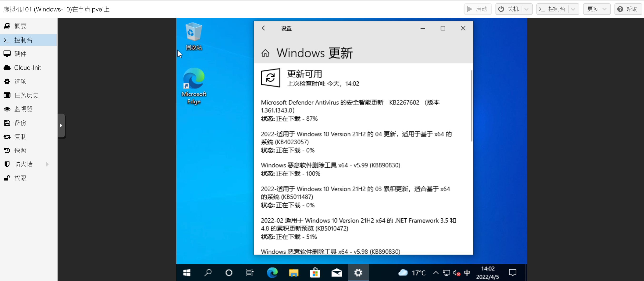
Task: Open the 概要 summary section
Action: click(x=29, y=26)
